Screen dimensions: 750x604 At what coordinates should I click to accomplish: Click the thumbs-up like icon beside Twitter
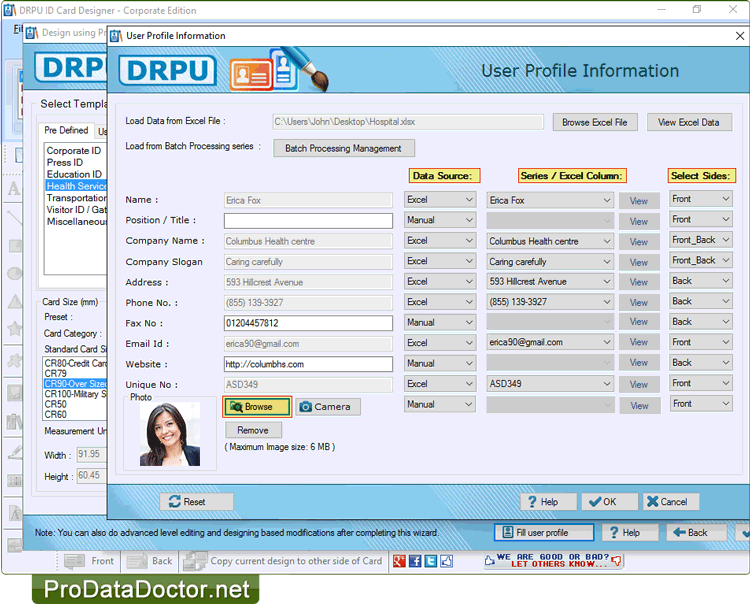[x=446, y=561]
